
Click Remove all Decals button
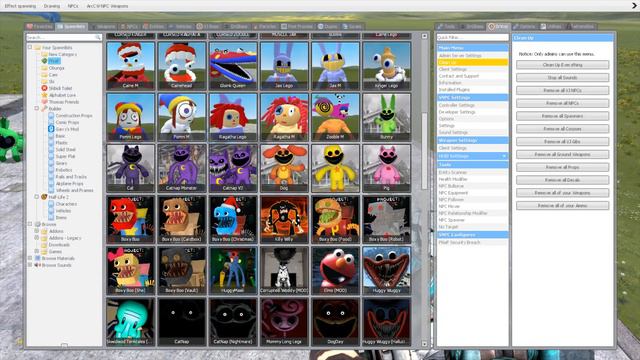click(x=562, y=180)
